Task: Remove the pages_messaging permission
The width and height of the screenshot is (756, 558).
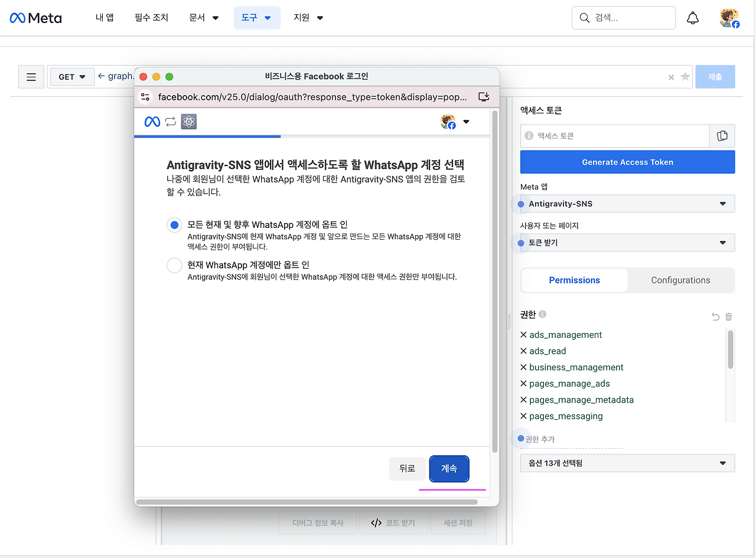Action: pos(523,416)
